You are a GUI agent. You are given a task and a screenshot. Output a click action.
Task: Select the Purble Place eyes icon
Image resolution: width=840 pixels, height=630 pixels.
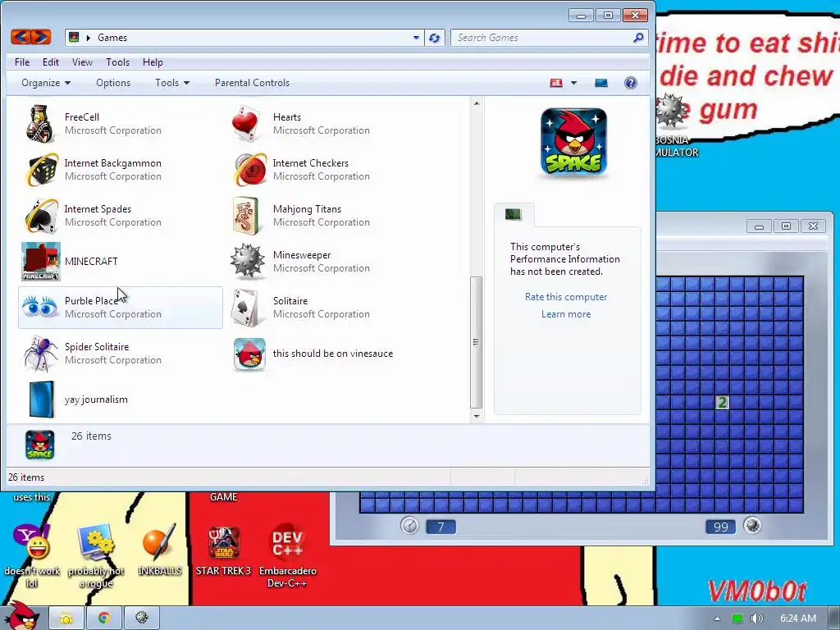[40, 308]
